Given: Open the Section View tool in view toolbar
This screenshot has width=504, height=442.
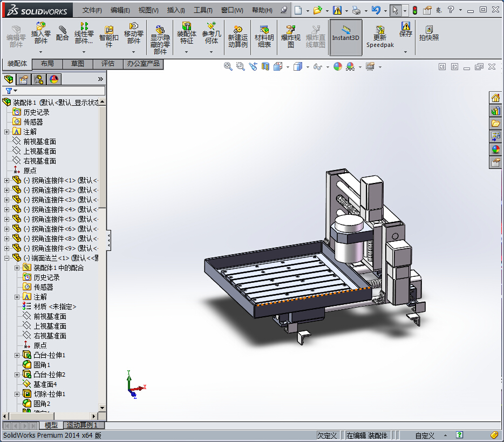Looking at the screenshot, I should click(265, 66).
